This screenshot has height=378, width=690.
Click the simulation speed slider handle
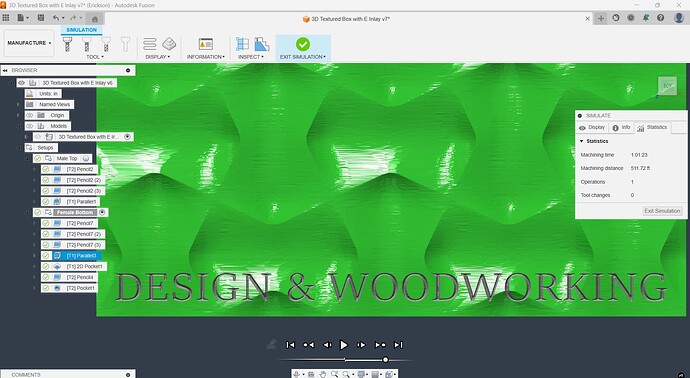tap(385, 360)
